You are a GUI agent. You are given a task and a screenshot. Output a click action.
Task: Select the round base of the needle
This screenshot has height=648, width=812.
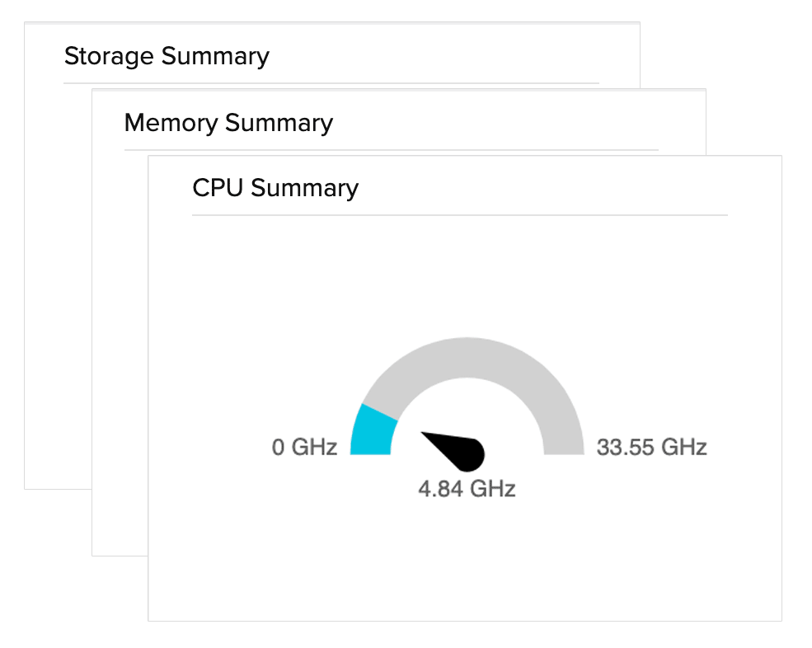point(471,452)
